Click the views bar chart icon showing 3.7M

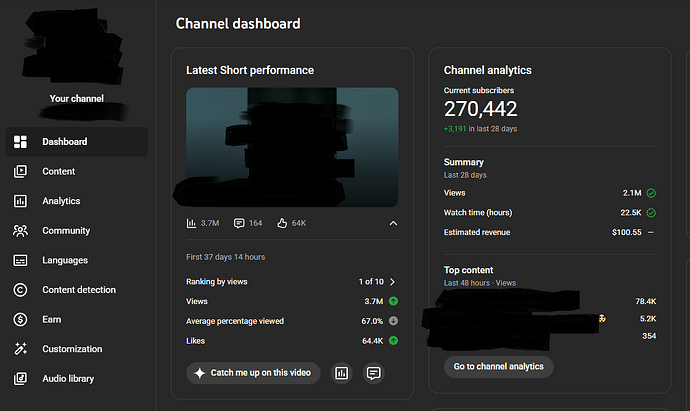(x=191, y=223)
